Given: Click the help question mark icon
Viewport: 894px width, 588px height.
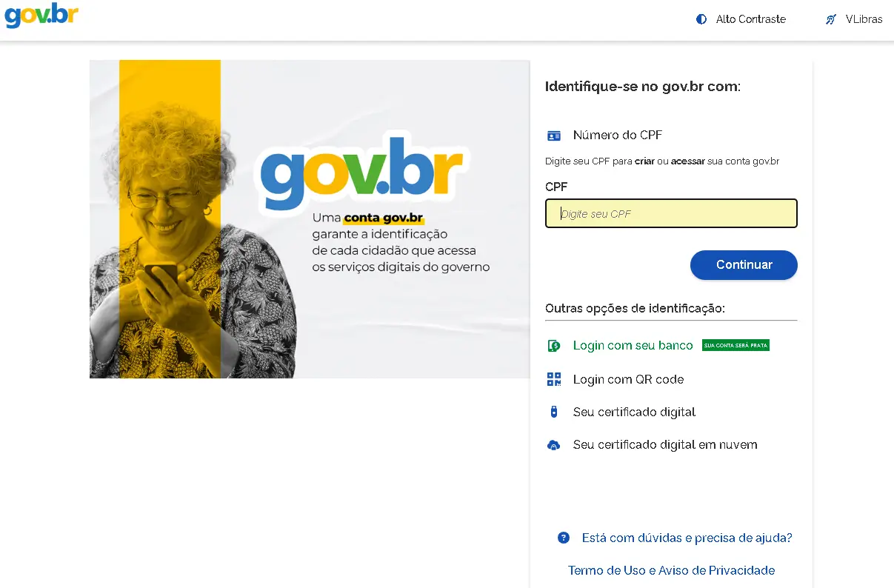Looking at the screenshot, I should [564, 538].
